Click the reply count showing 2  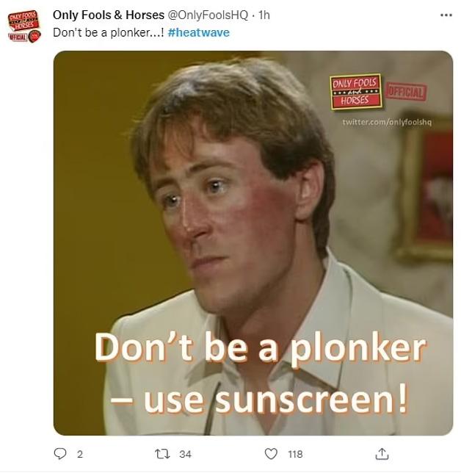(x=80, y=454)
